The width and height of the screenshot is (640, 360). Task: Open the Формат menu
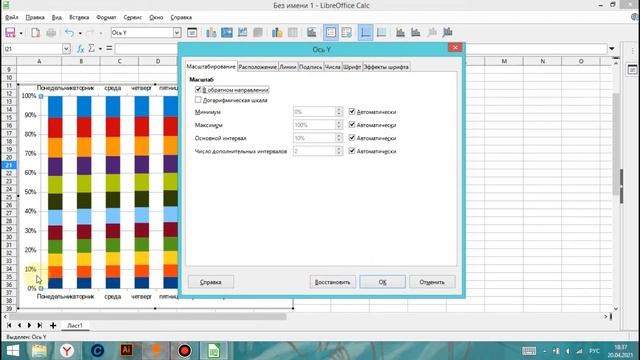[106, 18]
